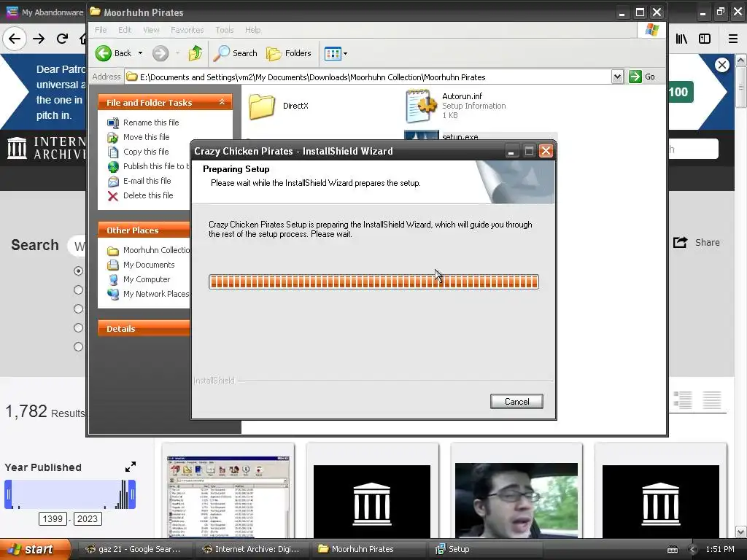The image size is (747, 560).
Task: Click the Other Places panel header
Action: [144, 230]
